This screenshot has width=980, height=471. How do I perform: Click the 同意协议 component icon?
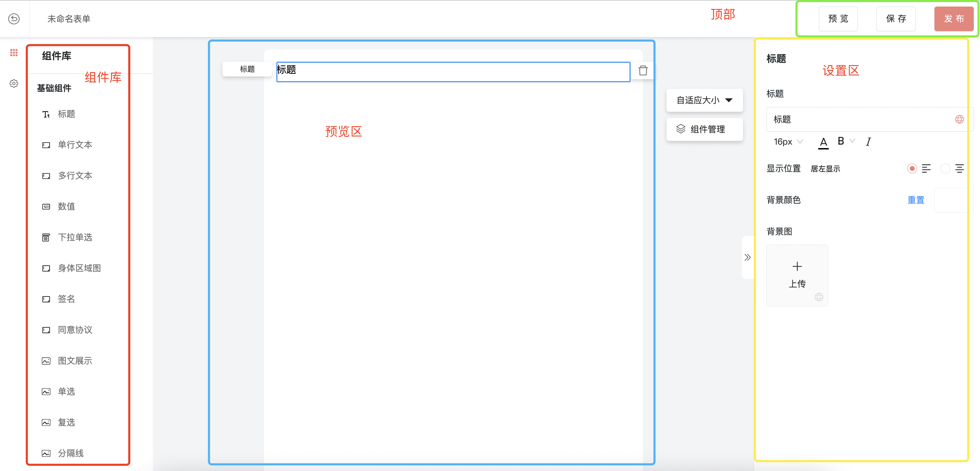[46, 330]
